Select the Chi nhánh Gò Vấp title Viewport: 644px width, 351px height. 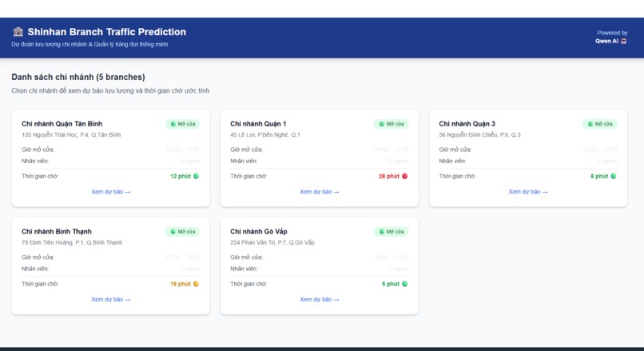pyautogui.click(x=259, y=231)
